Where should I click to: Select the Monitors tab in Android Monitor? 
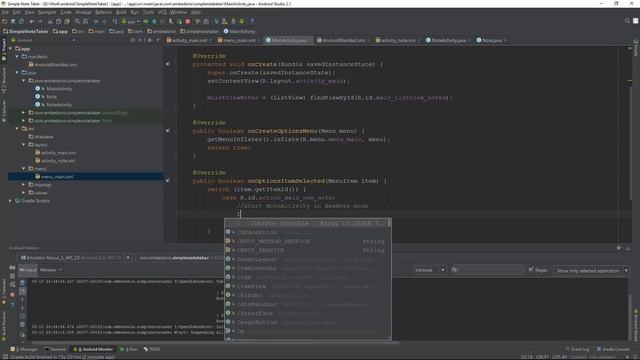tap(51, 270)
